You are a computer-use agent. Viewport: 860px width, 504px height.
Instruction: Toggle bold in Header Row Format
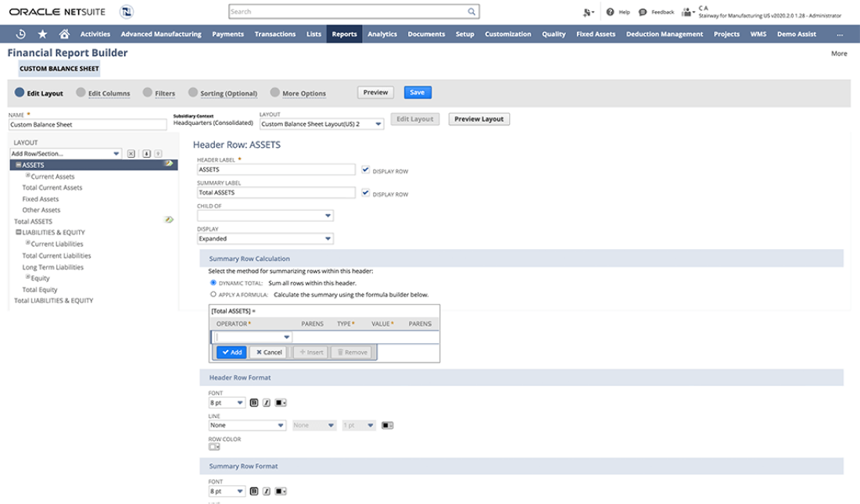tap(254, 402)
